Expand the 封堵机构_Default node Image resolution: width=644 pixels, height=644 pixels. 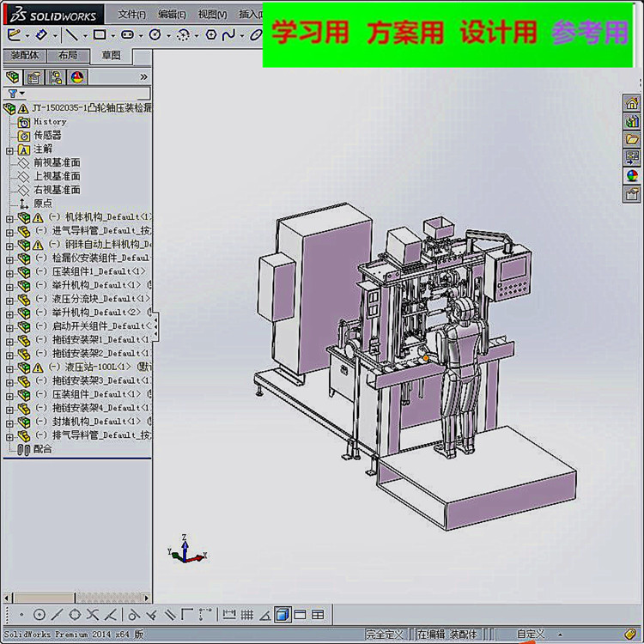point(9,422)
